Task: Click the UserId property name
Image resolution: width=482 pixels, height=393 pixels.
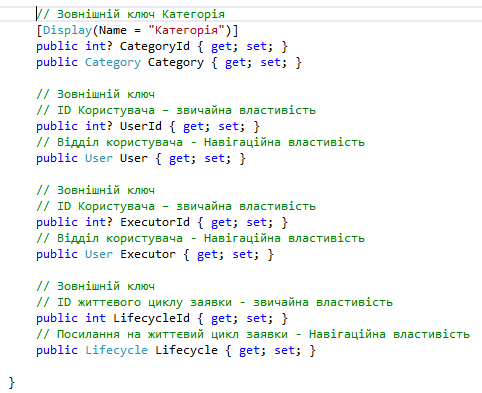Action: 141,126
